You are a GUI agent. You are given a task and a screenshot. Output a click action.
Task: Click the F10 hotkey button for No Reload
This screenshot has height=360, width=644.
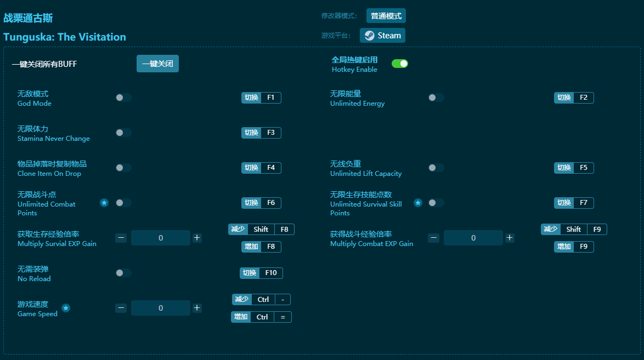click(261, 273)
